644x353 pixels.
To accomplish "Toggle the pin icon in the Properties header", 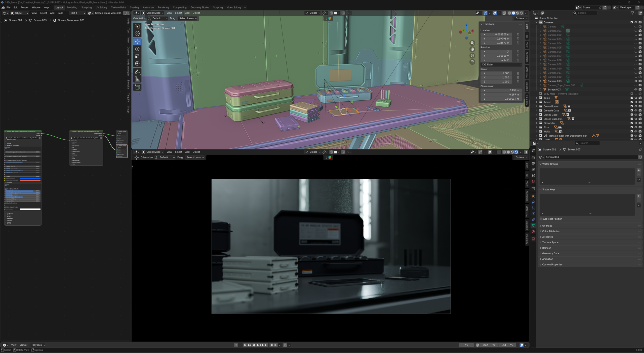I will click(640, 149).
